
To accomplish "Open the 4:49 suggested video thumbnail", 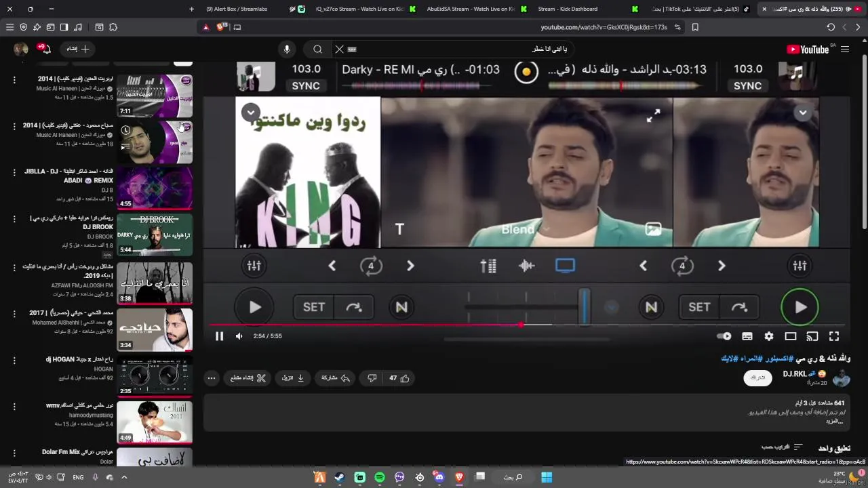I will tap(155, 422).
